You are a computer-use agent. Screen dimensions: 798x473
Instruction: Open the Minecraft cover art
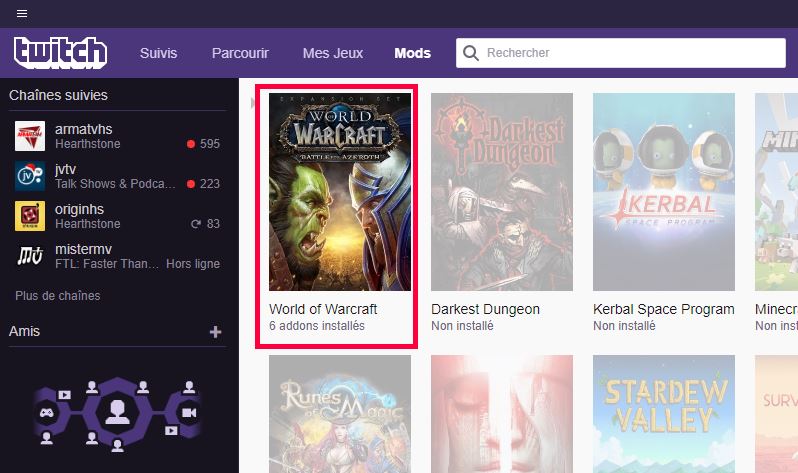[x=776, y=192]
